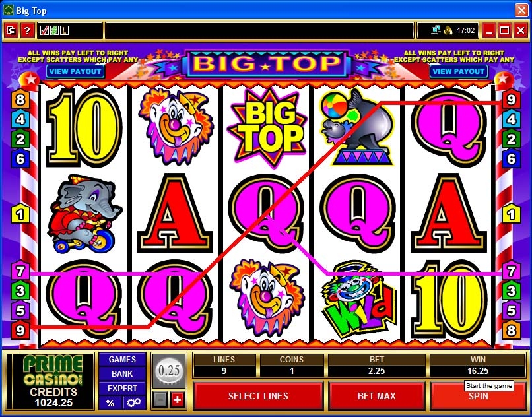Screen dimensions: 532x417
Task: Open right VIEW PAYOUT link
Action: (459, 71)
